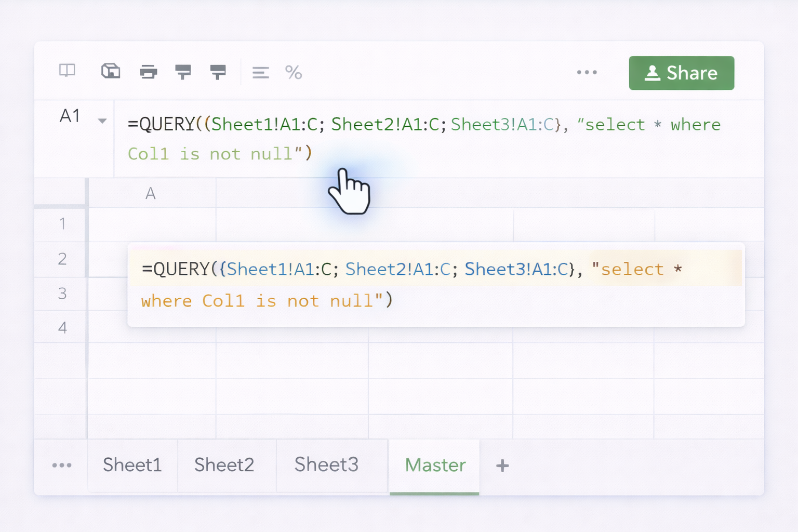Click cell A1 in the grid
Screen dimensions: 798x532
tap(152, 224)
